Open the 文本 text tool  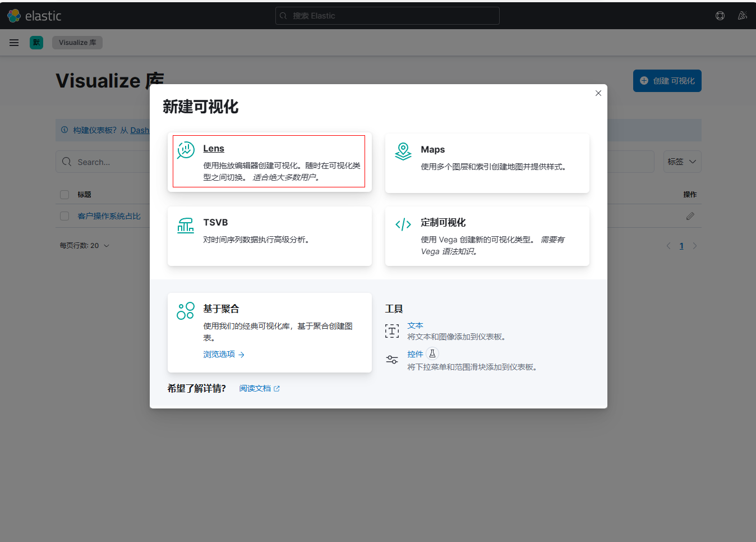[415, 325]
